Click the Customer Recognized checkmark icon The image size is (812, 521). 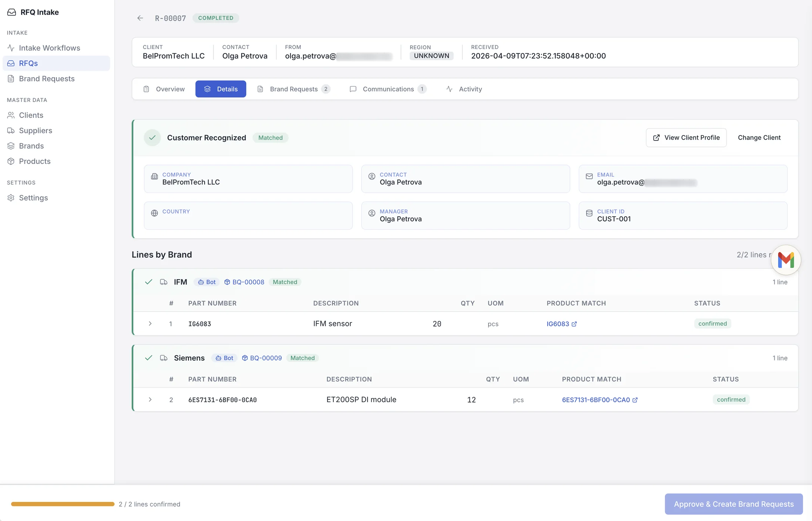click(152, 138)
